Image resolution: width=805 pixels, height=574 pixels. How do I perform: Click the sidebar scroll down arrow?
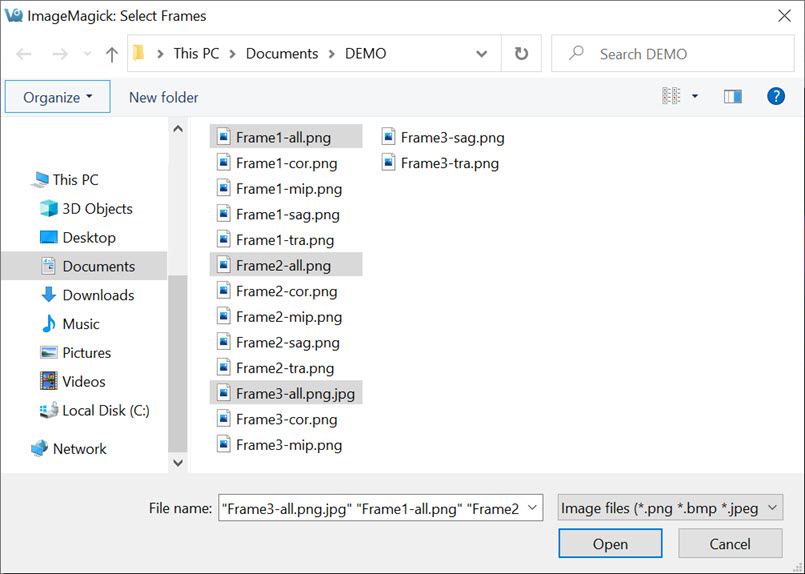click(178, 463)
